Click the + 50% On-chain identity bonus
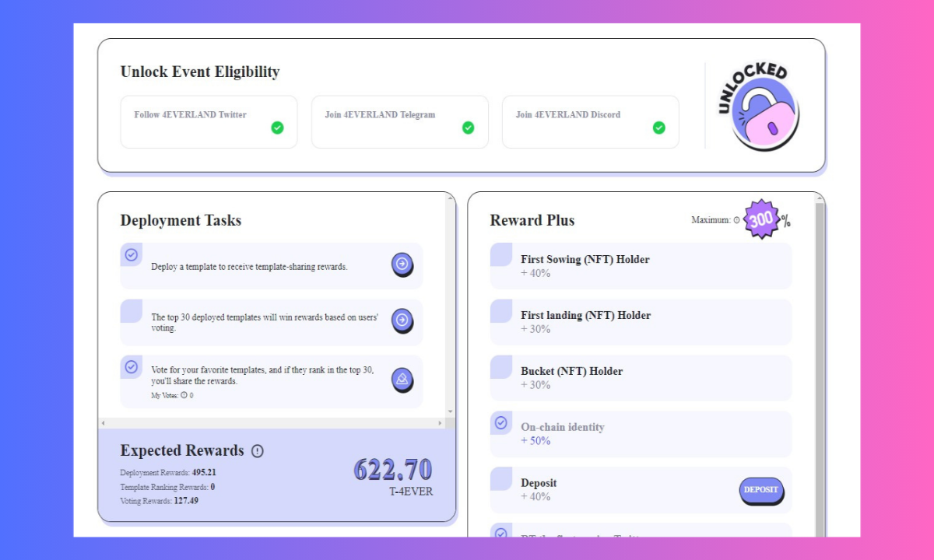The image size is (934, 560). pos(535,441)
